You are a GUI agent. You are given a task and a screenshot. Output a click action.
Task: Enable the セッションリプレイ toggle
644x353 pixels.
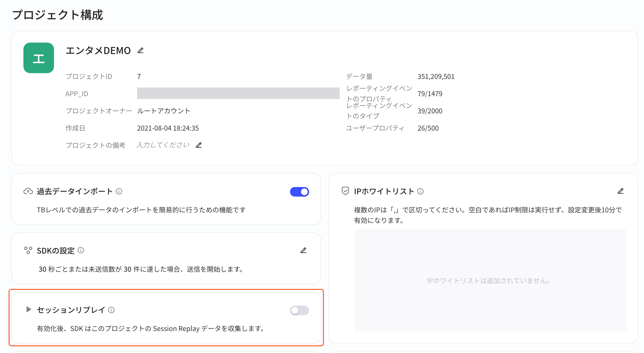[x=299, y=310]
